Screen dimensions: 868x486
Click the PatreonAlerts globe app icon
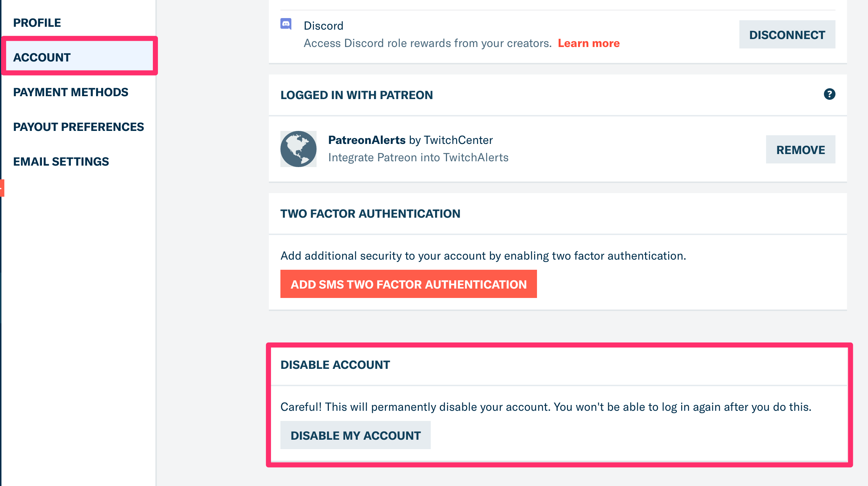(x=298, y=149)
